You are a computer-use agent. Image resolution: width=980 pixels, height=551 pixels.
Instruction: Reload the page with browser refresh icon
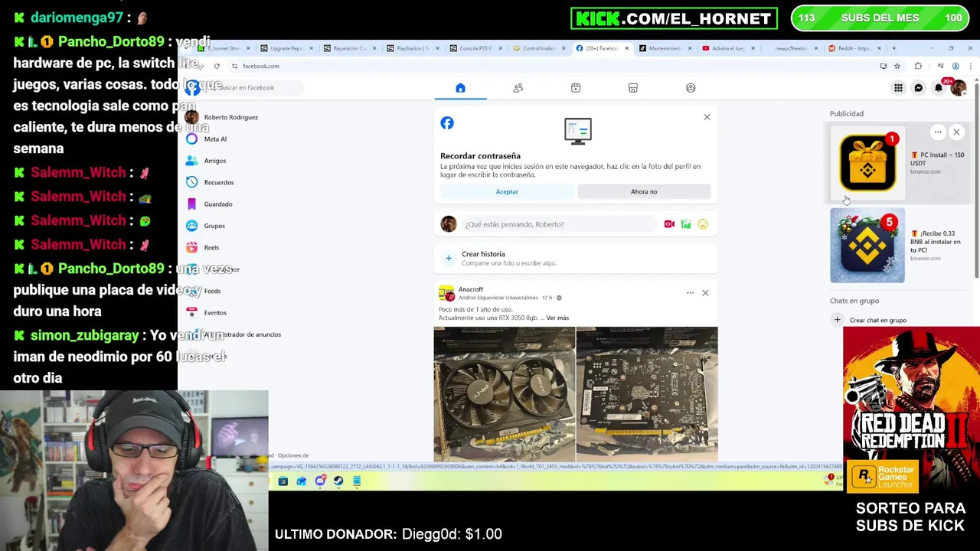(217, 66)
